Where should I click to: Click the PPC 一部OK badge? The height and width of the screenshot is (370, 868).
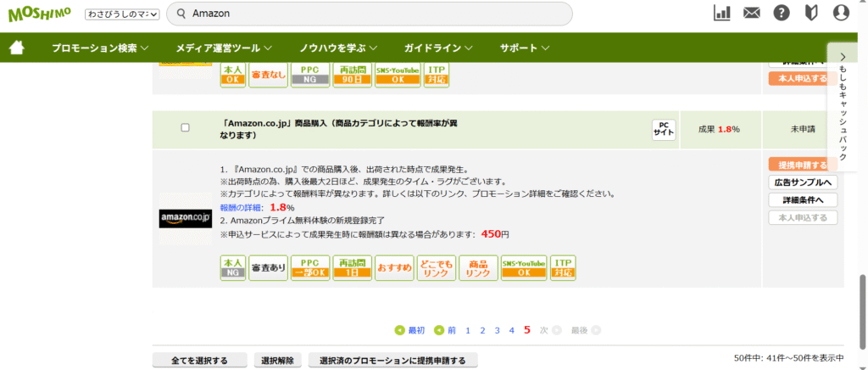(310, 268)
